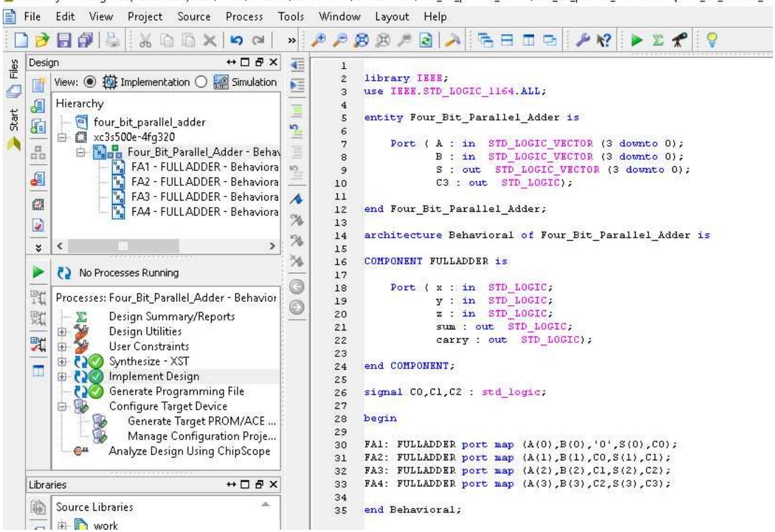Click the green Sigma icon in the top toolbar
This screenshot has height=532, width=775.
(x=659, y=40)
